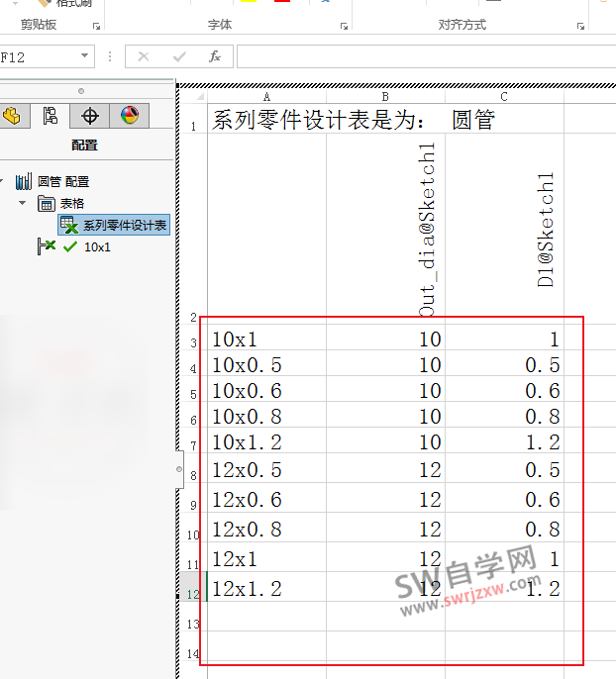Click title cell 系列零件设计表是为: 圆管
616x679 pixels.
pyautogui.click(x=353, y=119)
